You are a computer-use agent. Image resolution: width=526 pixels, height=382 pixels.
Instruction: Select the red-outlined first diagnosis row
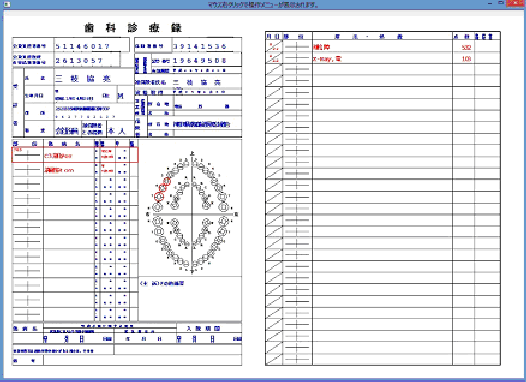click(75, 155)
